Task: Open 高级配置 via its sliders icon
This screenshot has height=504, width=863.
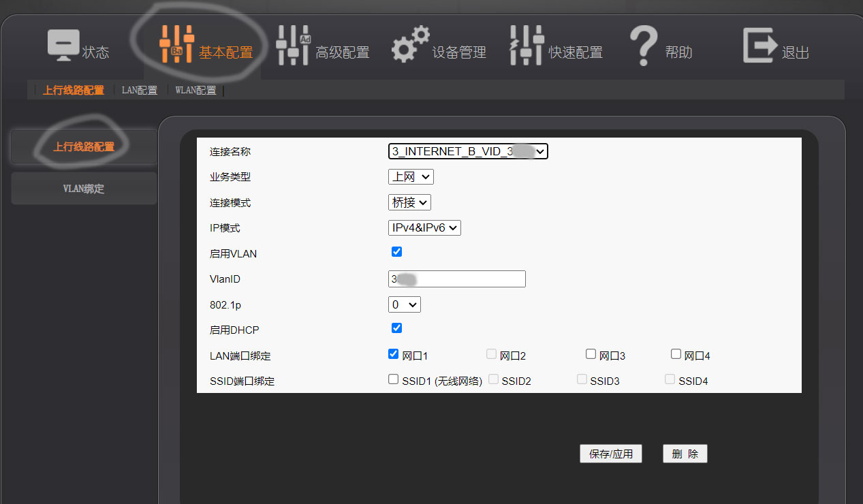Action: (x=293, y=46)
